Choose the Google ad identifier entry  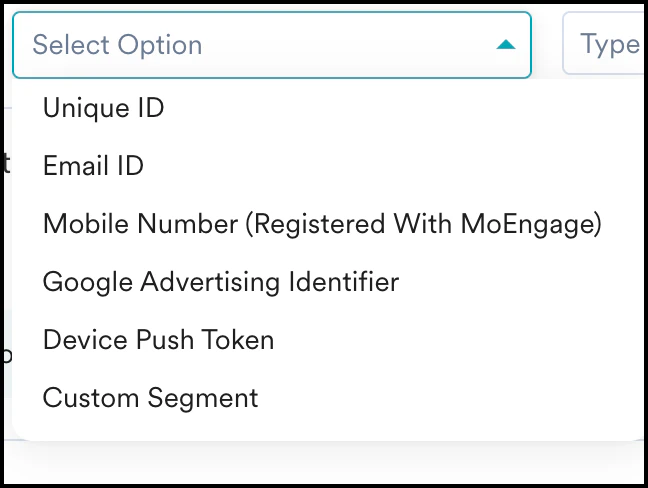click(221, 282)
